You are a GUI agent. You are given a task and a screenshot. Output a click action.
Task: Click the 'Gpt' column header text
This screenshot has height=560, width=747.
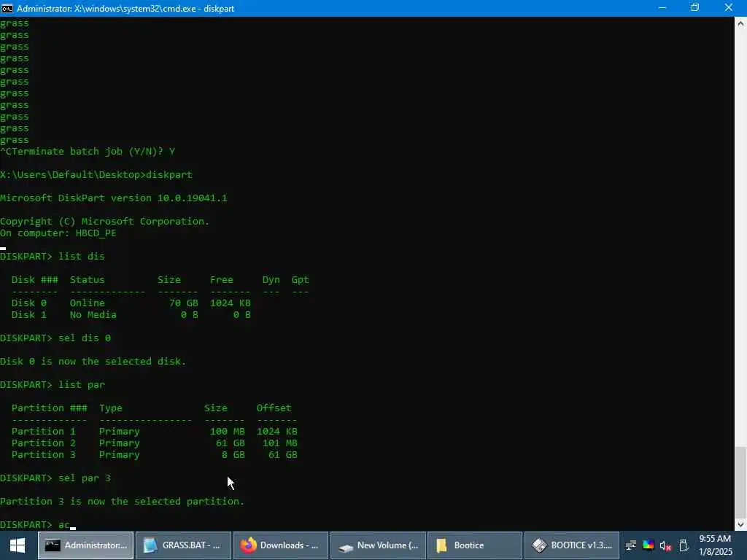pyautogui.click(x=300, y=280)
